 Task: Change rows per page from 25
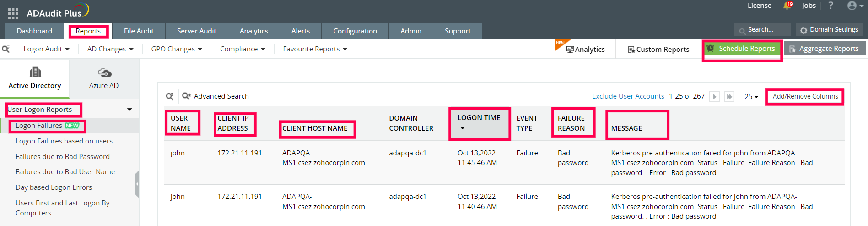[x=751, y=97]
